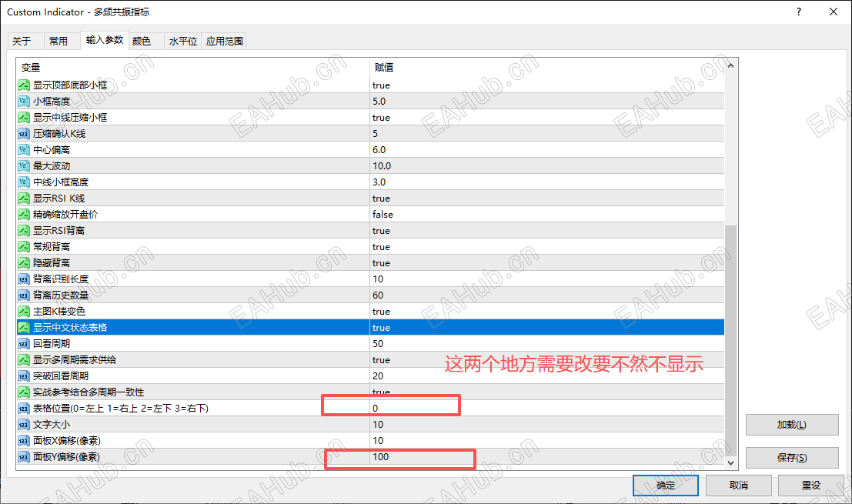Click the integer icon beside 面板Y偏移(像素)
This screenshot has height=504, width=852.
(23, 457)
